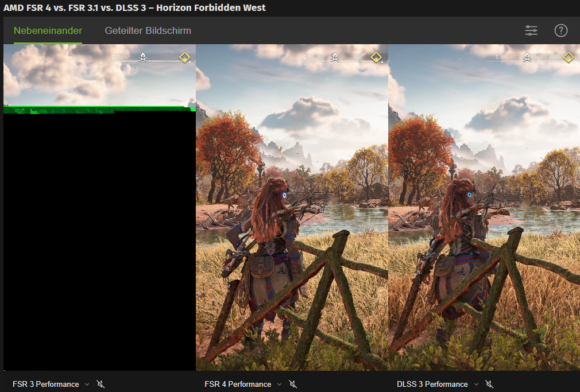
Task: Click the FSR 3 video panel
Action: coord(99,207)
